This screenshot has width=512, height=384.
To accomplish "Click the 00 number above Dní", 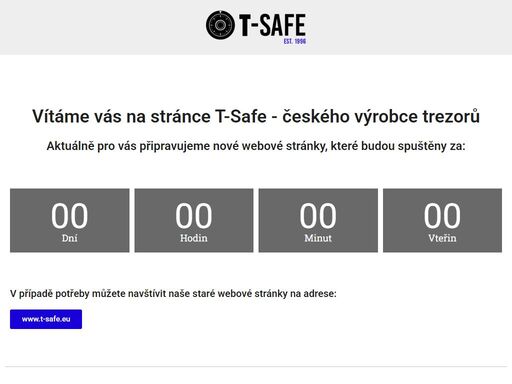I will tap(70, 216).
